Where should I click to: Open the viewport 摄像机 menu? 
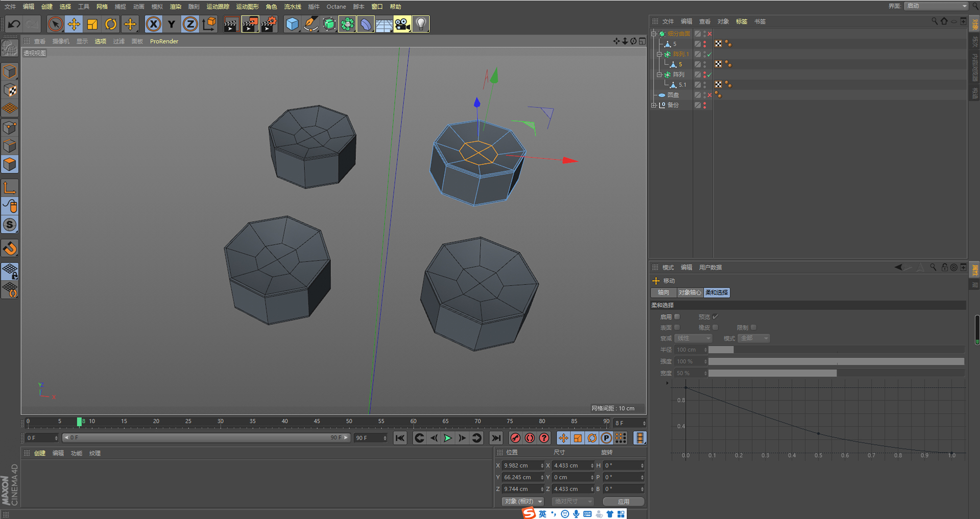point(61,41)
